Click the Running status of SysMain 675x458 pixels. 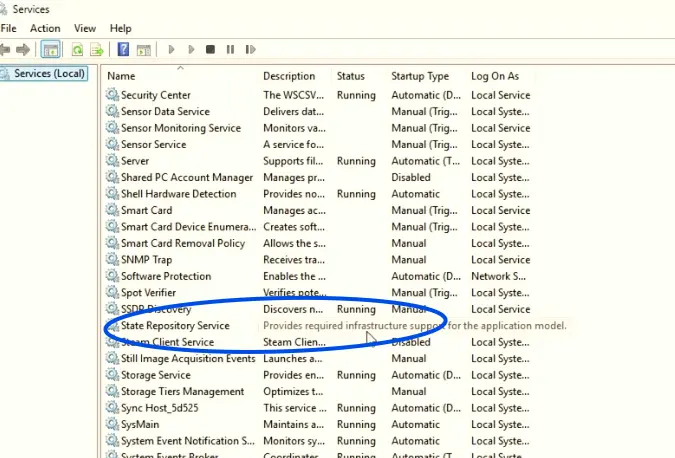(x=356, y=424)
